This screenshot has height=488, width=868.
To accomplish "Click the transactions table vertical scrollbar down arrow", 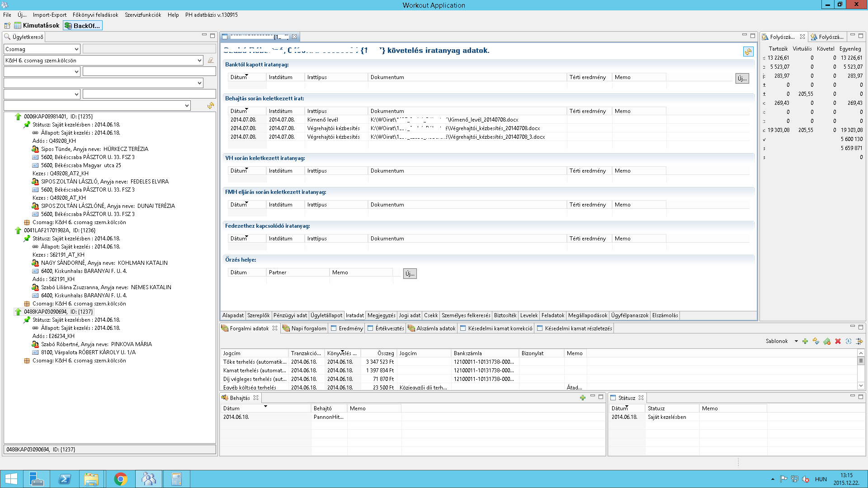I will 861,386.
